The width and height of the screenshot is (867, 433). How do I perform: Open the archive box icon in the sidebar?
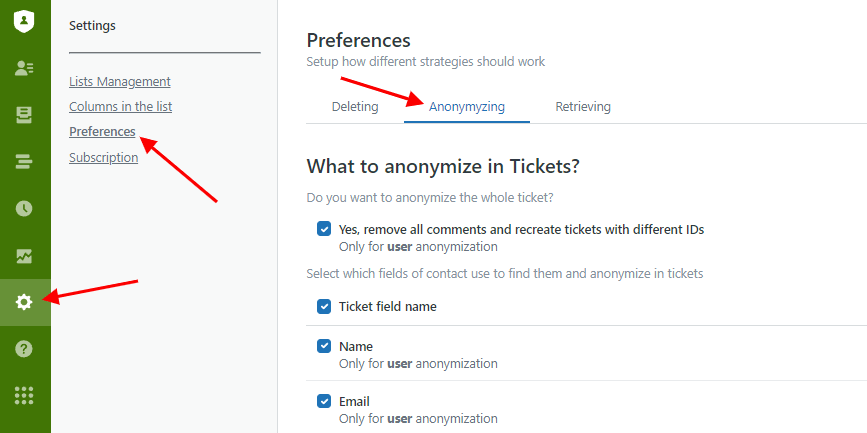tap(24, 115)
